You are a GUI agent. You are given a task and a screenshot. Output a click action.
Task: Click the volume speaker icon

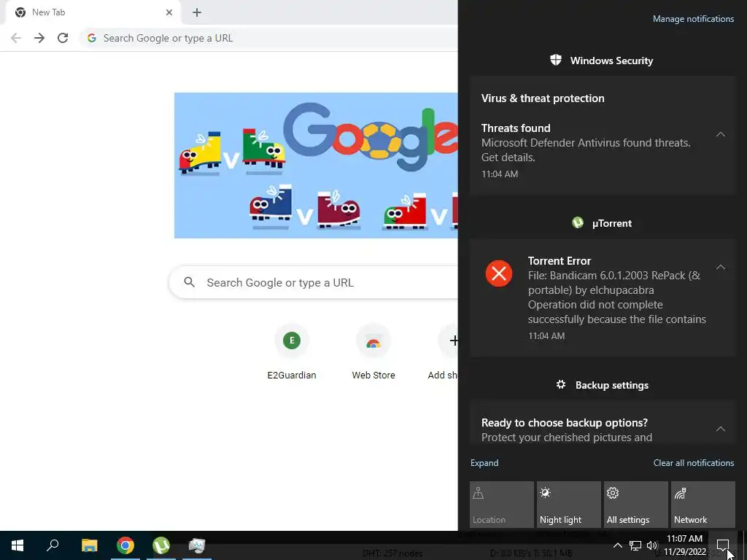[652, 545]
